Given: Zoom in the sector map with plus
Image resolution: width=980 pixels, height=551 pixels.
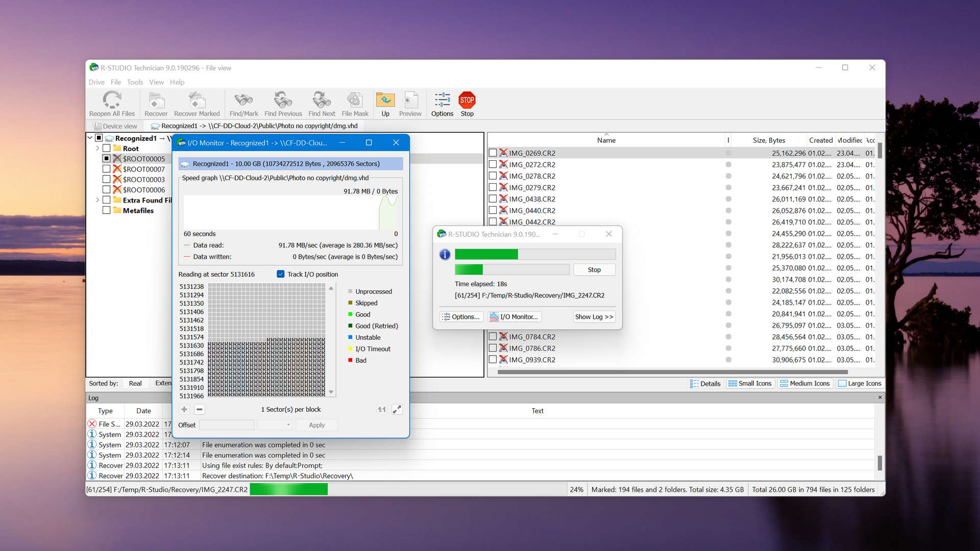Looking at the screenshot, I should tap(184, 409).
